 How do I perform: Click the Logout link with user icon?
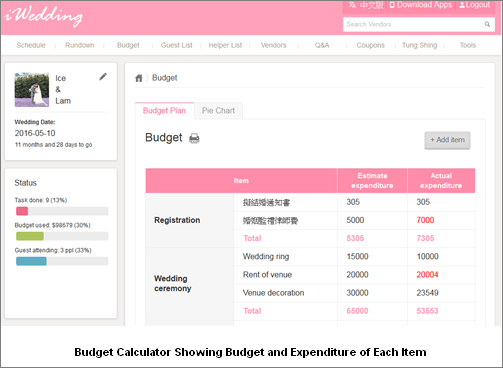(475, 5)
